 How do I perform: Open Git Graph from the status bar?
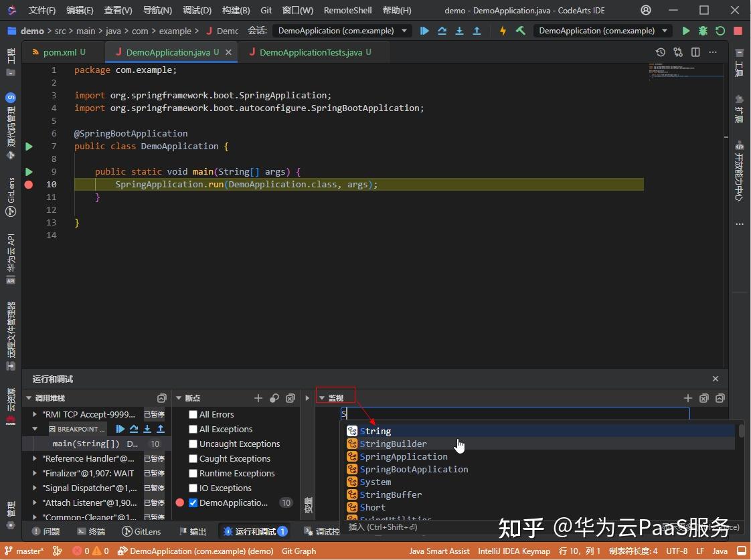tap(299, 551)
